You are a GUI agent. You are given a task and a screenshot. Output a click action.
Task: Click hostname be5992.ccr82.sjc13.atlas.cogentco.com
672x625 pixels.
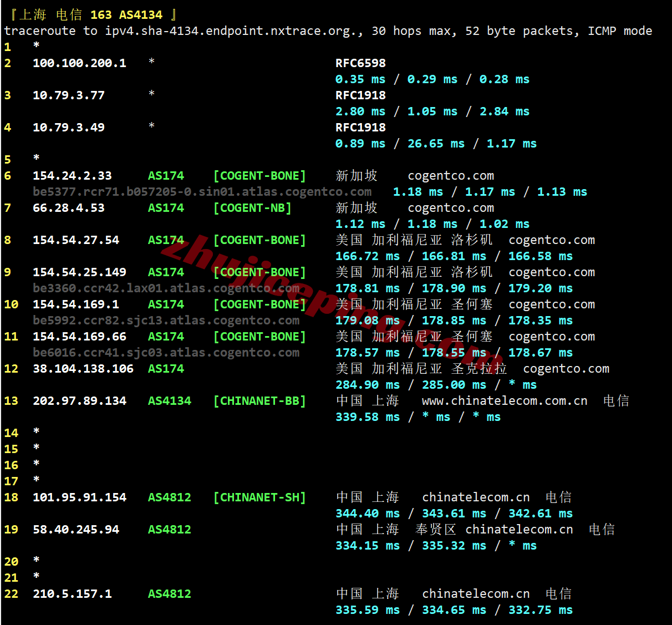(x=166, y=320)
